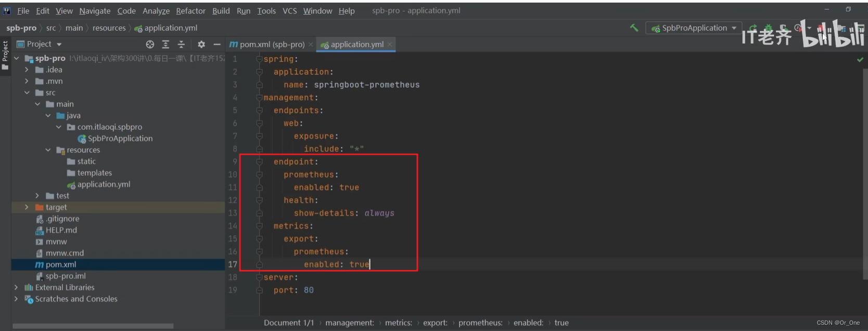Click the Project panel horizontal scrollbar

(x=93, y=326)
